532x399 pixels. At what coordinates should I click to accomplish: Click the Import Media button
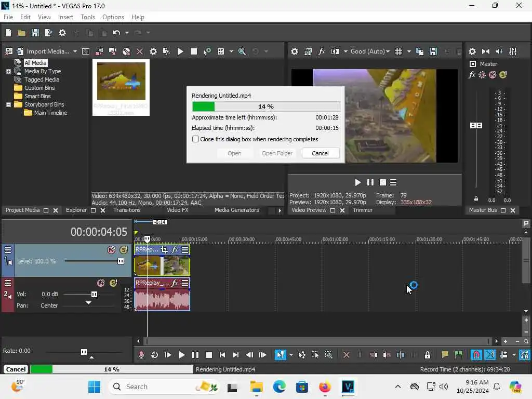(x=47, y=51)
